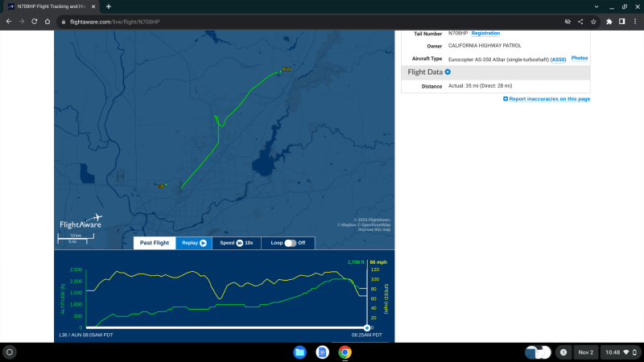
Task: Click the Distance value text
Action: [x=480, y=86]
